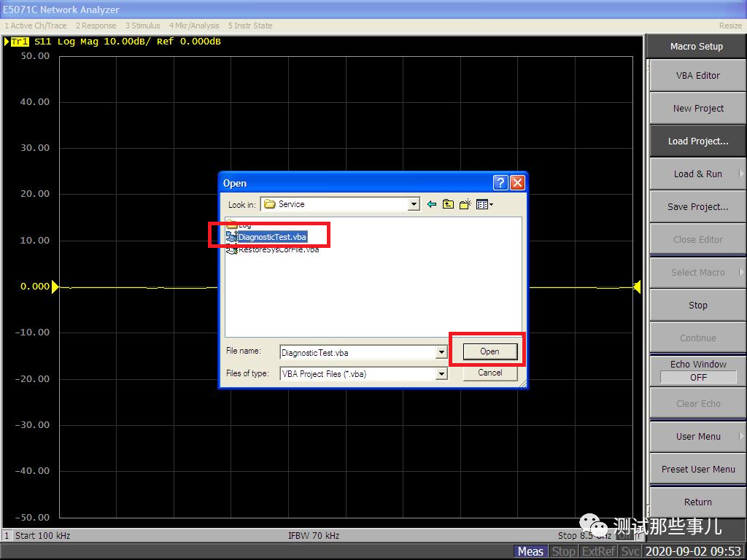Click the Svc status bar indicator
Screen dimensions: 747x560
click(x=630, y=551)
